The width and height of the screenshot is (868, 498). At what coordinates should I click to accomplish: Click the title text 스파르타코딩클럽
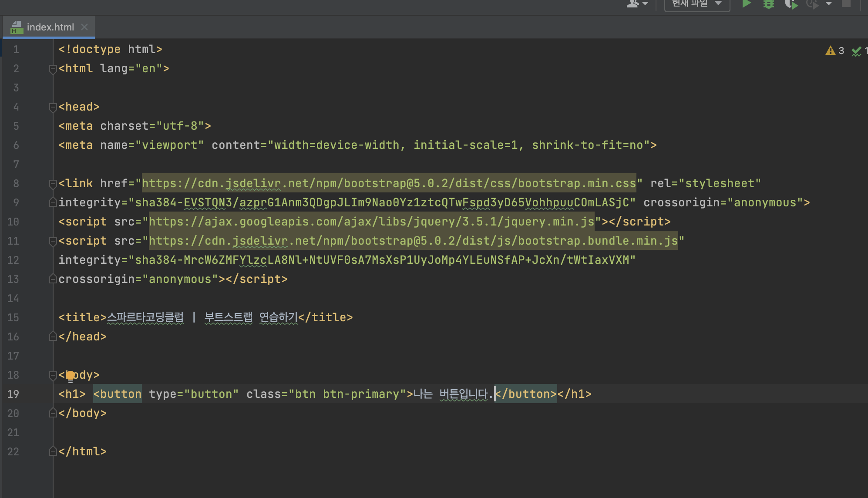click(x=145, y=317)
